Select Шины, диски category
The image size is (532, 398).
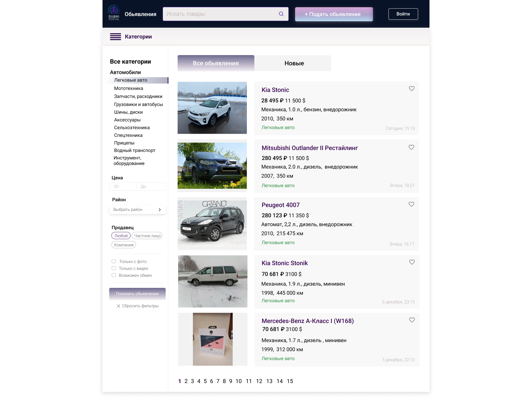tap(128, 112)
